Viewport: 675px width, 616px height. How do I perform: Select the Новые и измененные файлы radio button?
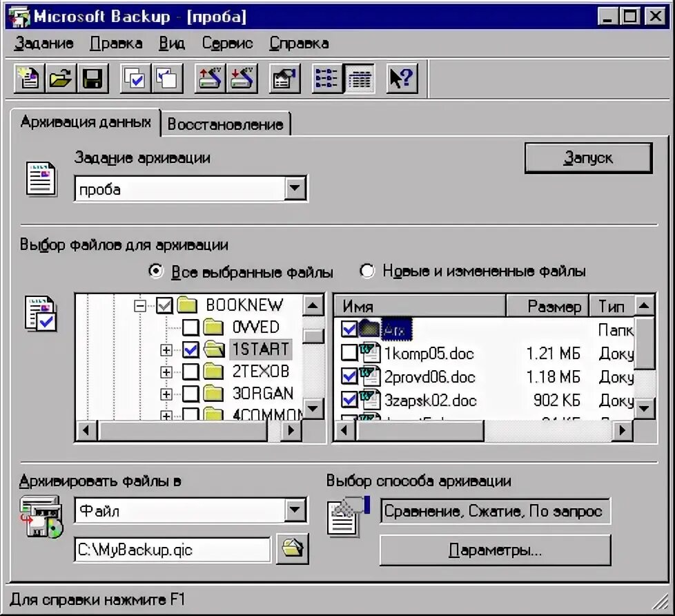click(366, 271)
